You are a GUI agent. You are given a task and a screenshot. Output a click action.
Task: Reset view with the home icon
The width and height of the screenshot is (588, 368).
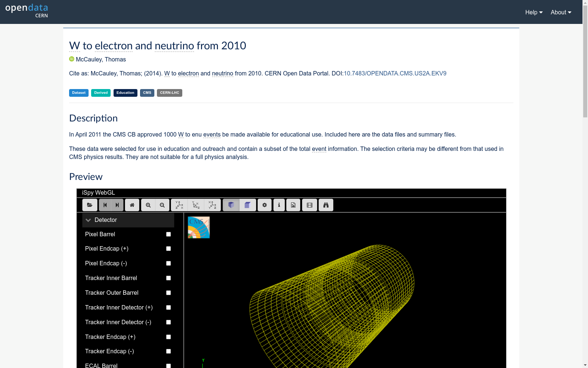132,205
